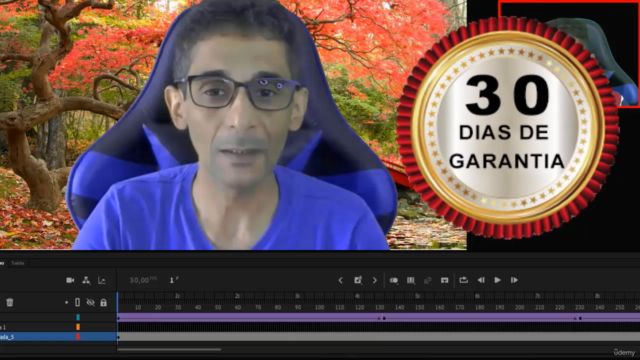Click the red color swatch of selected layer

[78, 337]
